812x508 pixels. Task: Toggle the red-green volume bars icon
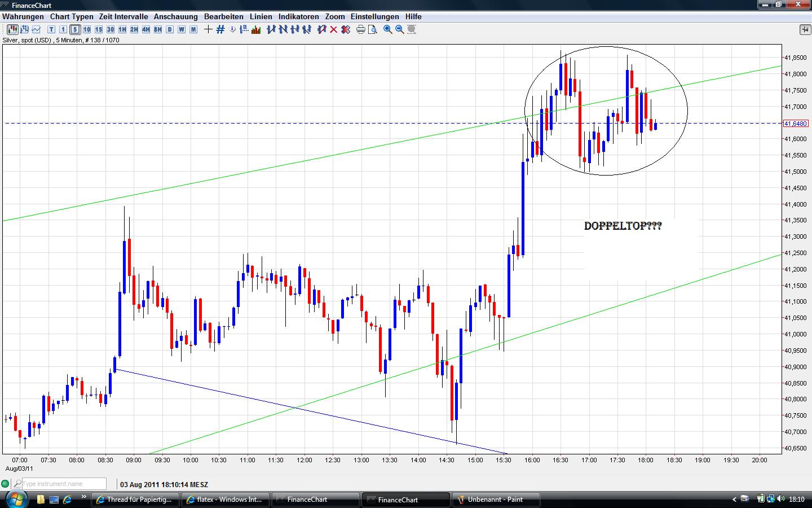256,29
